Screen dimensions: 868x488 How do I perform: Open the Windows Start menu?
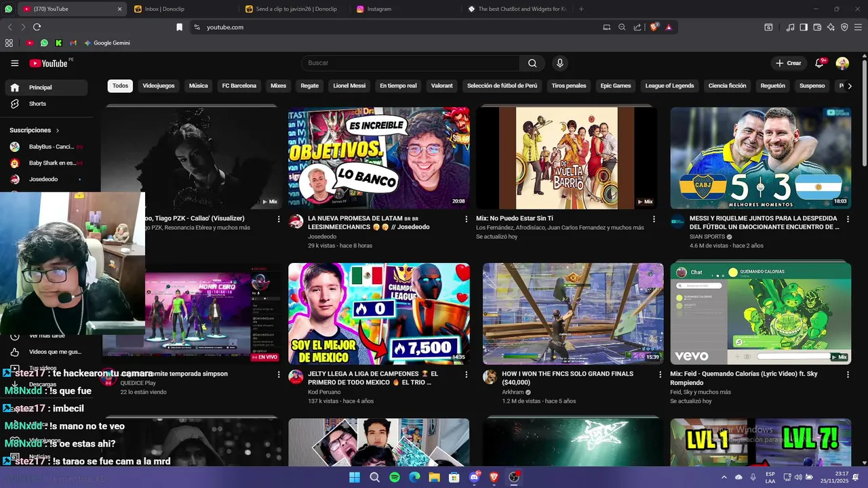pos(355,477)
